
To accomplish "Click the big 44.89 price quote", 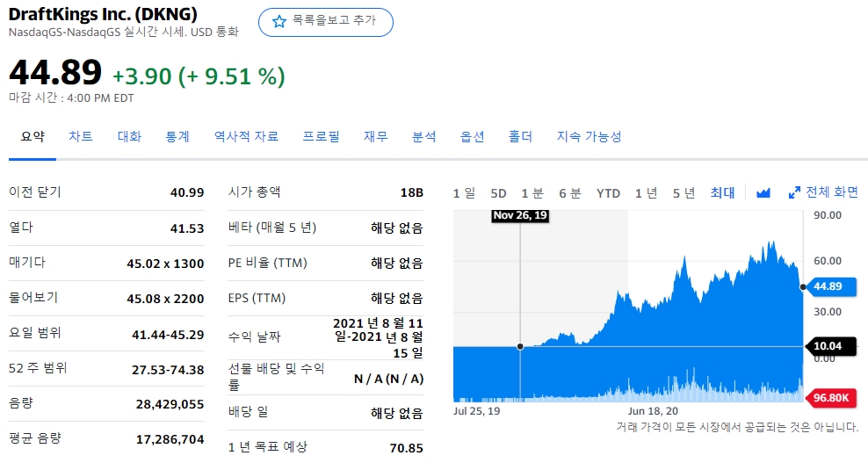I will coord(55,72).
